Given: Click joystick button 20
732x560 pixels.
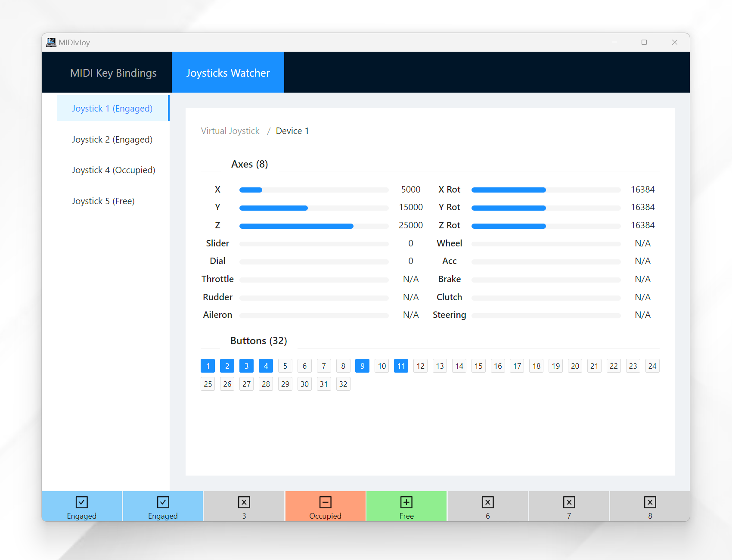Looking at the screenshot, I should point(575,366).
